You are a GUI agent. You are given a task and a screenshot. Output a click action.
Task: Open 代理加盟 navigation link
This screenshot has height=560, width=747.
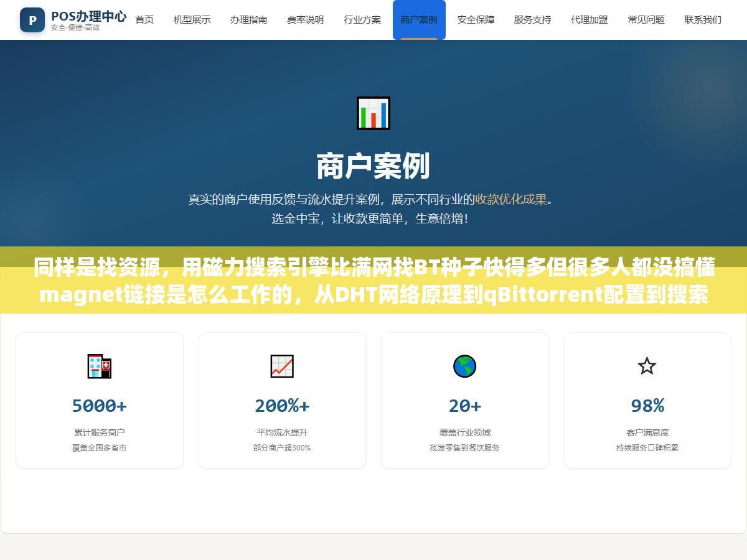pos(590,20)
